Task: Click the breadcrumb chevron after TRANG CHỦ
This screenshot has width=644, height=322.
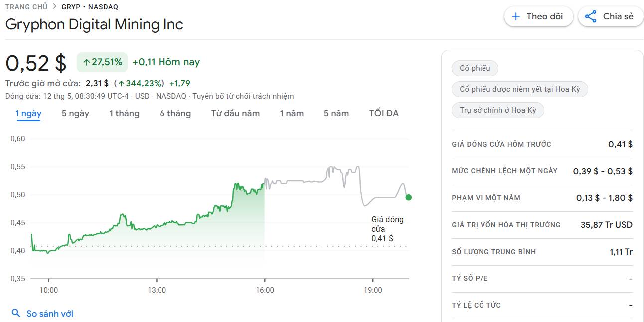Action: 54,7
